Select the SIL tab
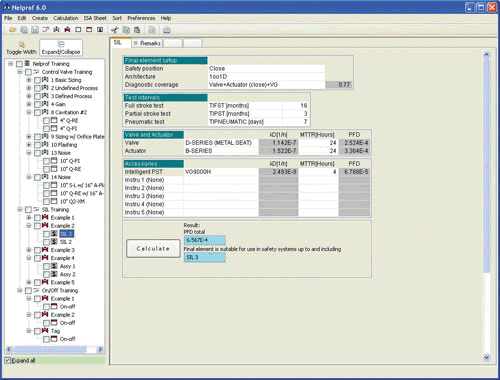 pos(120,43)
